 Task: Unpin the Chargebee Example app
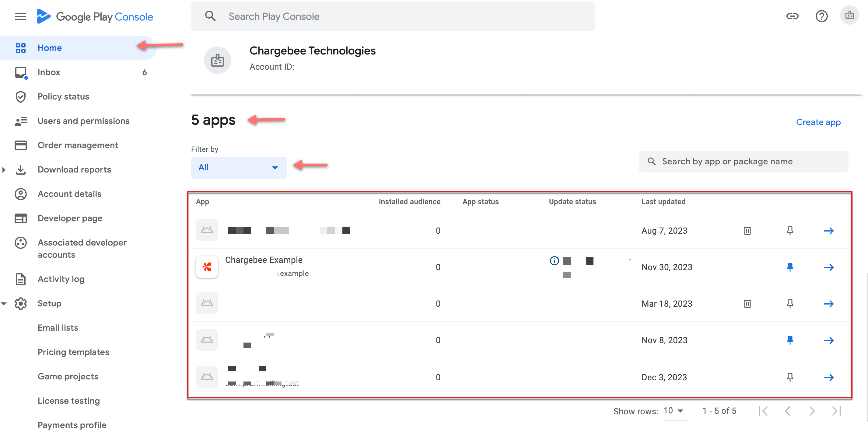tap(789, 267)
